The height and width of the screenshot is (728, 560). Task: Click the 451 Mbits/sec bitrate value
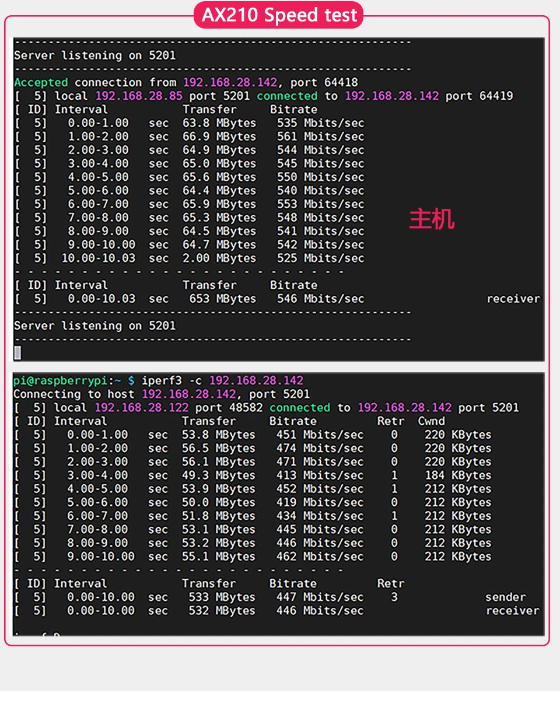[320, 435]
